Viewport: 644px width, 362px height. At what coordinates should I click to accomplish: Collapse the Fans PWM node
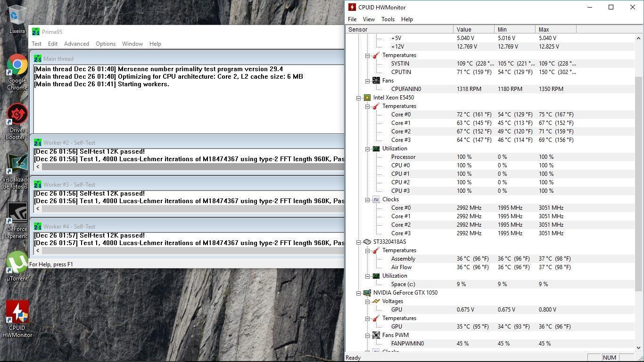pos(367,336)
